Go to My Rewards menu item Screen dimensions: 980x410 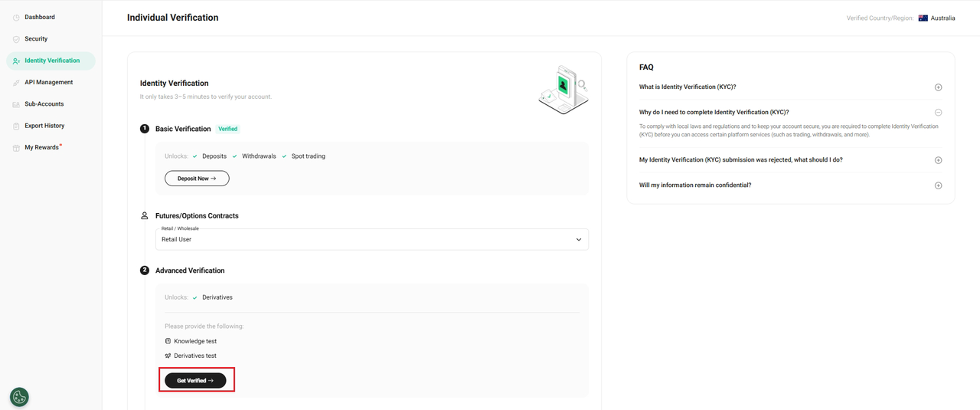coord(41,147)
